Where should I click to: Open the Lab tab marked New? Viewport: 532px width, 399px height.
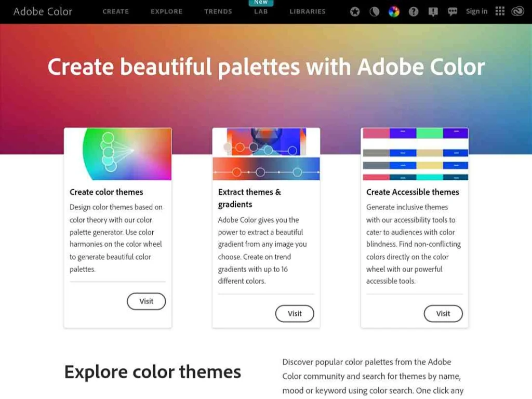261,11
